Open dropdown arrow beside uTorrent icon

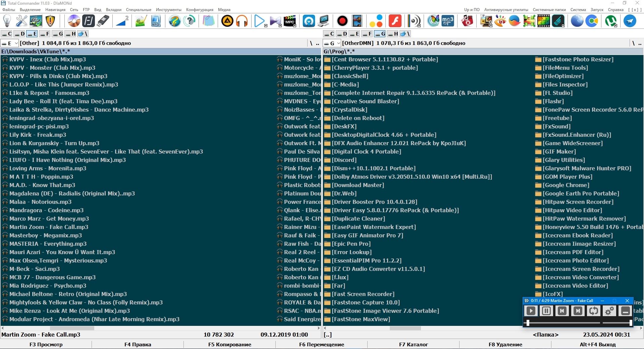pyautogui.click(x=615, y=25)
